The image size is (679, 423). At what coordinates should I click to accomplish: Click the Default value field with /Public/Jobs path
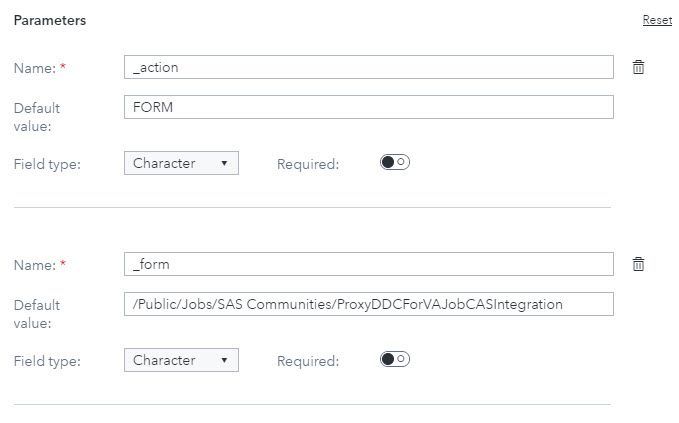click(x=368, y=304)
